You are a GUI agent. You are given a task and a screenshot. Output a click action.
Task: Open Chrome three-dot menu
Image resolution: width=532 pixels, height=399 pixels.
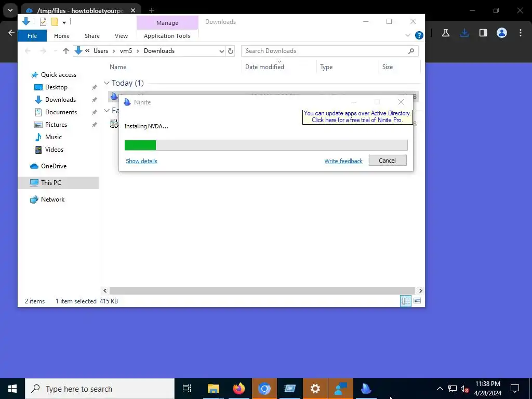pos(521,33)
